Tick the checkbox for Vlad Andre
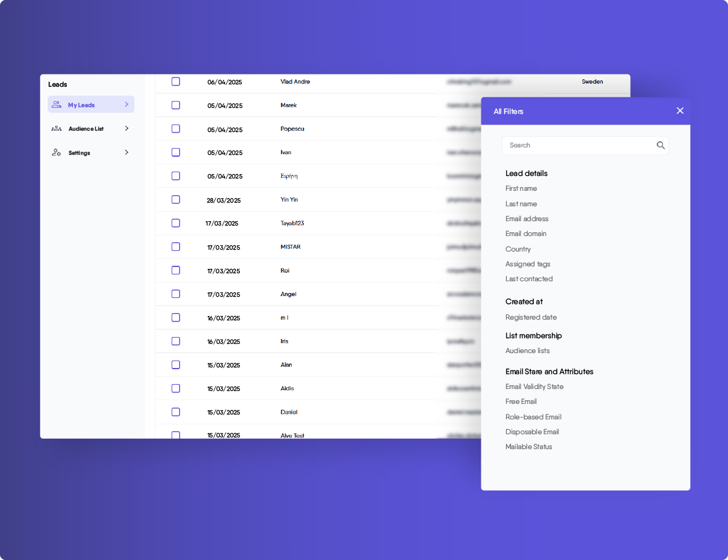The image size is (728, 560). pos(176,82)
